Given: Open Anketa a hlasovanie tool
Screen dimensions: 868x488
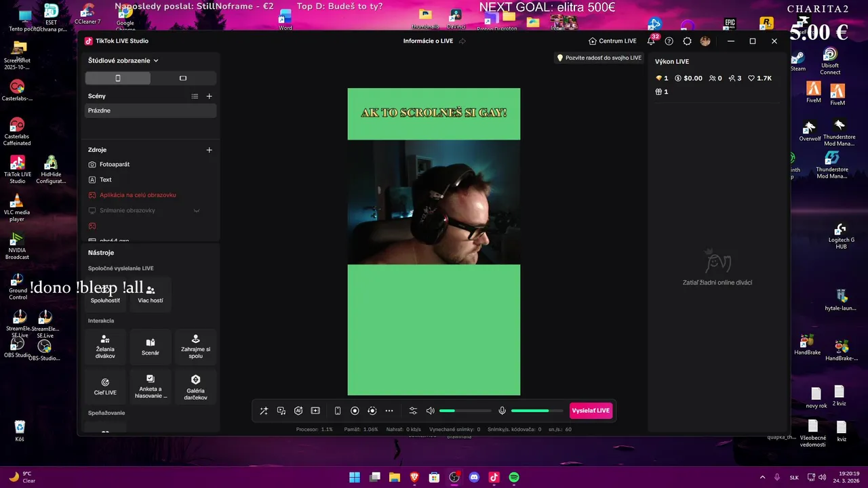Looking at the screenshot, I should [x=151, y=386].
